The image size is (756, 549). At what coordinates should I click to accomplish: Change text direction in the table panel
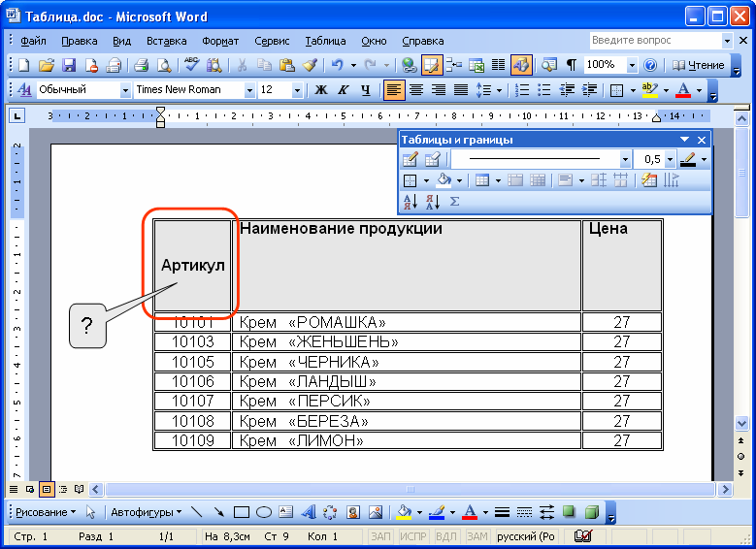pyautogui.click(x=672, y=180)
